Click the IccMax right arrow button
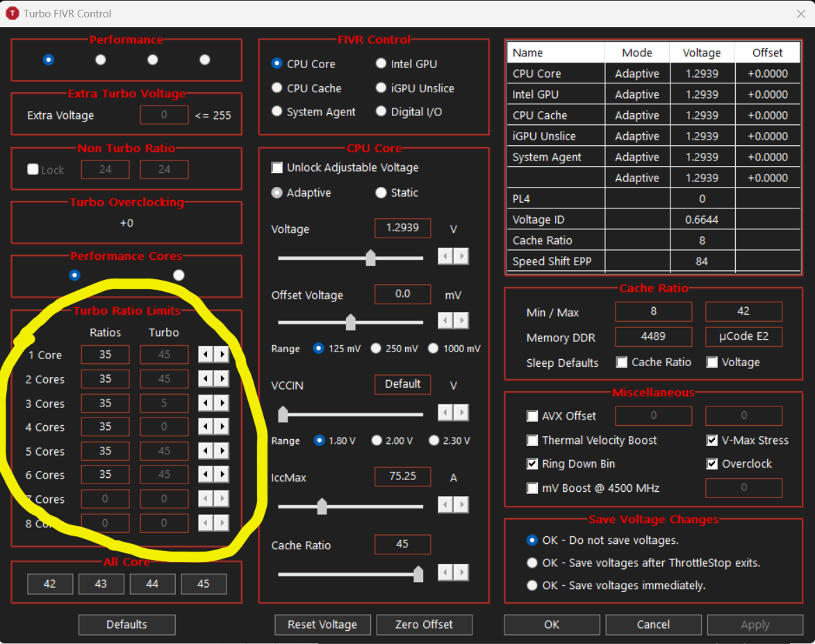Screen dimensions: 815x644 461,504
